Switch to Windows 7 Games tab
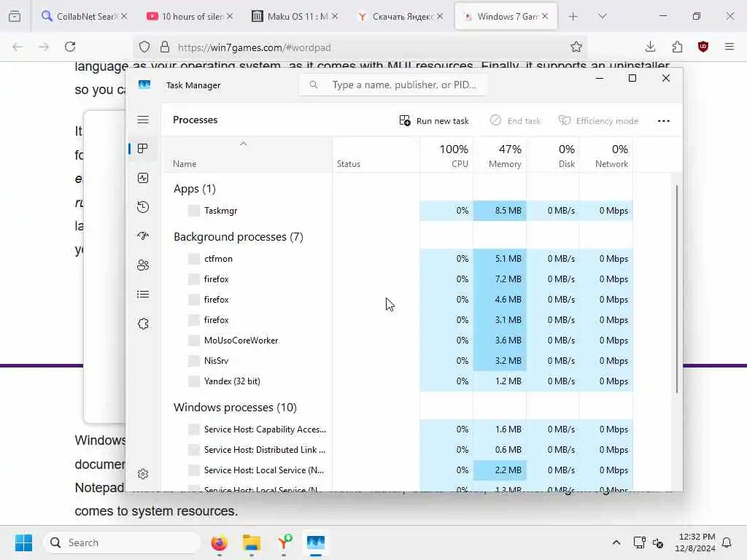The height and width of the screenshot is (560, 747). click(x=506, y=16)
